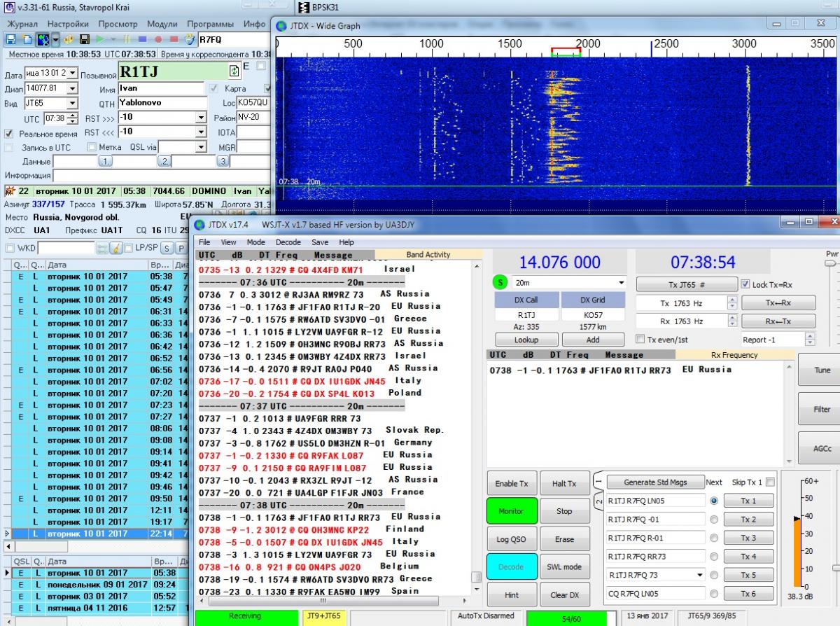The width and height of the screenshot is (840, 626).
Task: Click the broom clear icon near WKD
Action: pos(117,248)
